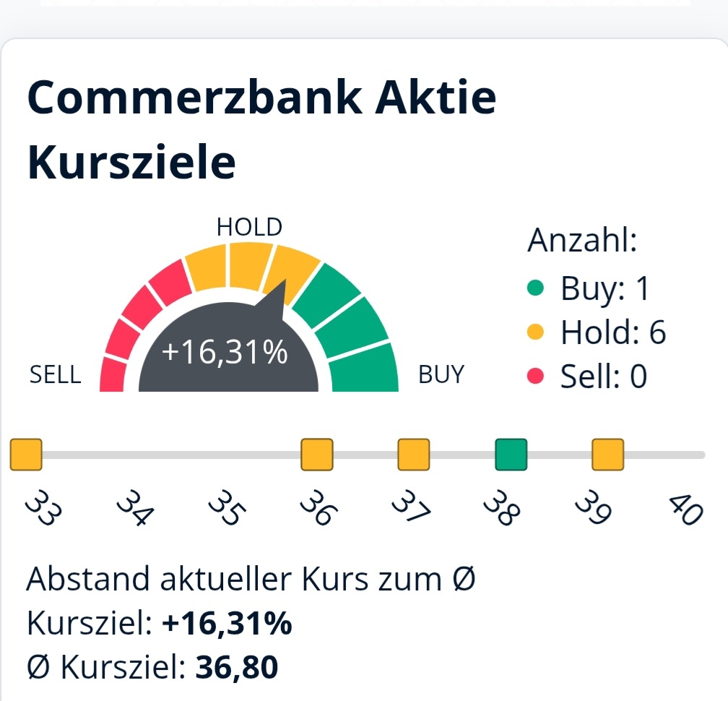Image resolution: width=728 pixels, height=701 pixels.
Task: Tap the 'Sell: 0' count text
Action: point(604,376)
